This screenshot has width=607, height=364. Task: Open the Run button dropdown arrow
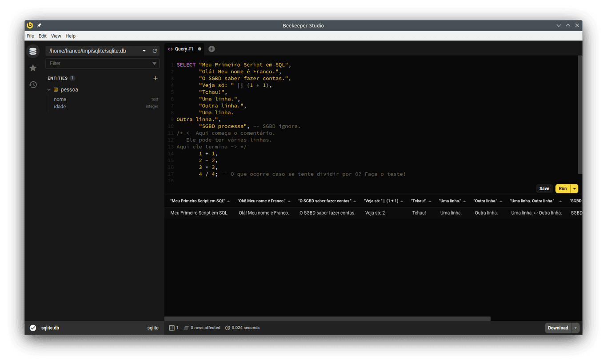(575, 188)
